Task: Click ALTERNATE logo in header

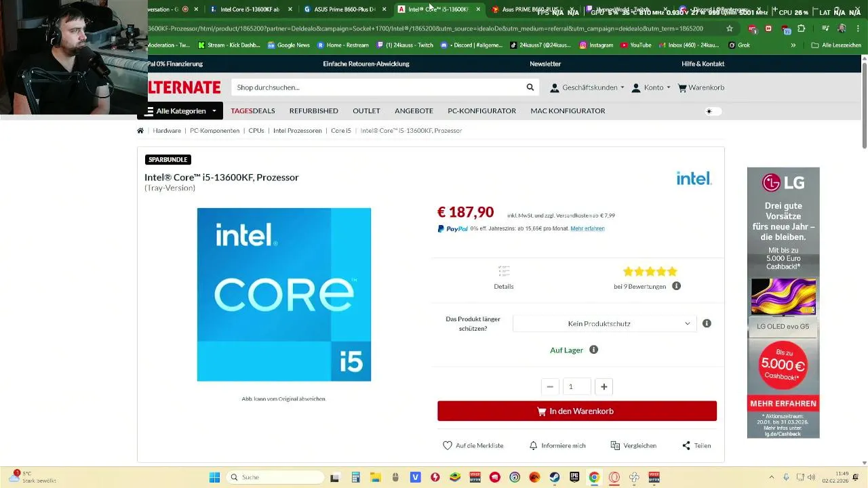Action: click(184, 87)
